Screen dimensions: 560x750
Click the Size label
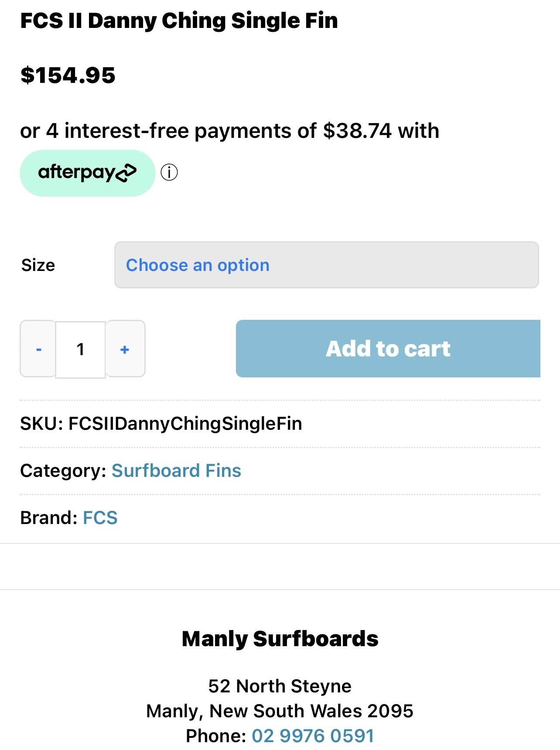coord(38,265)
